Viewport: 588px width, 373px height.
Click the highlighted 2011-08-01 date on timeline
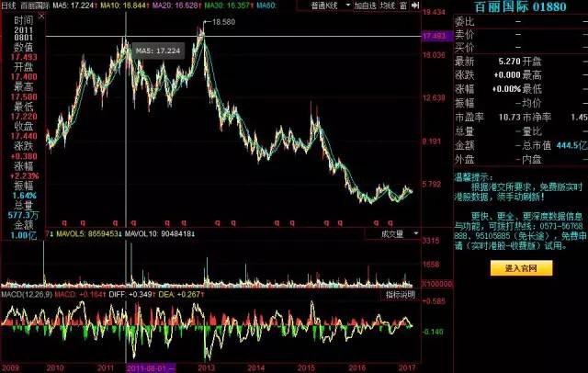149,367
